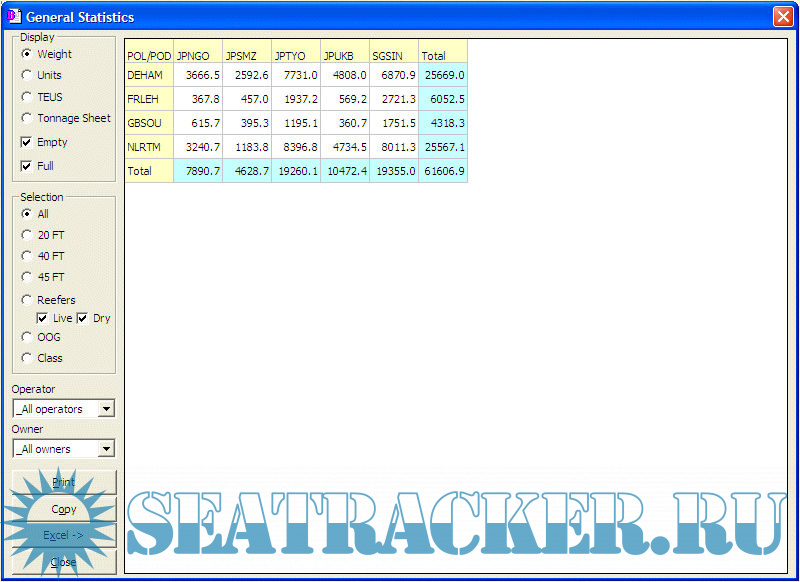This screenshot has height=582, width=800.
Task: Select Reefers selection option
Action: pyautogui.click(x=27, y=300)
